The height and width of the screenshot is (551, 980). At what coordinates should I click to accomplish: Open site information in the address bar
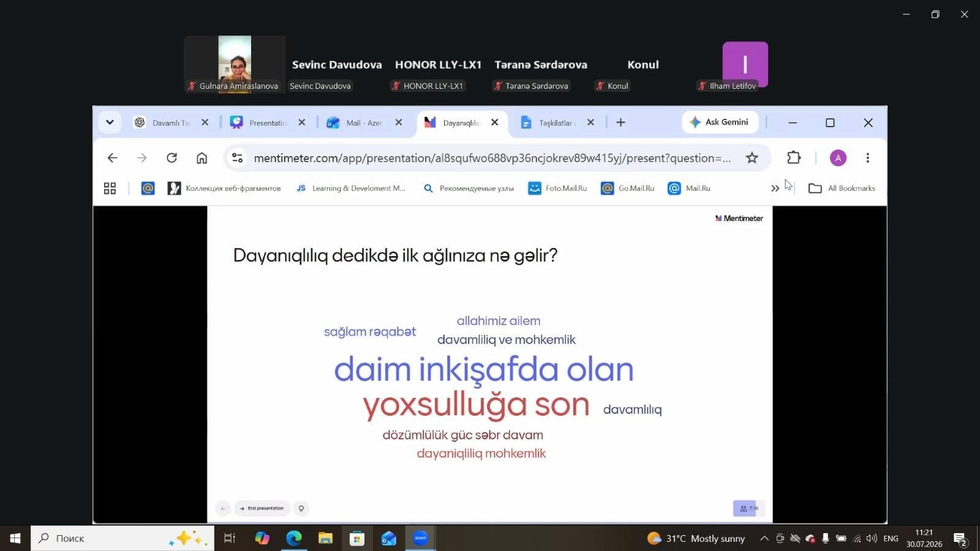(237, 158)
